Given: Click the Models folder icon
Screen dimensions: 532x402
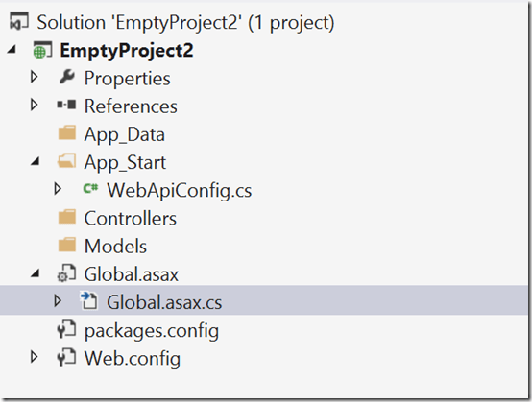Looking at the screenshot, I should click(67, 245).
